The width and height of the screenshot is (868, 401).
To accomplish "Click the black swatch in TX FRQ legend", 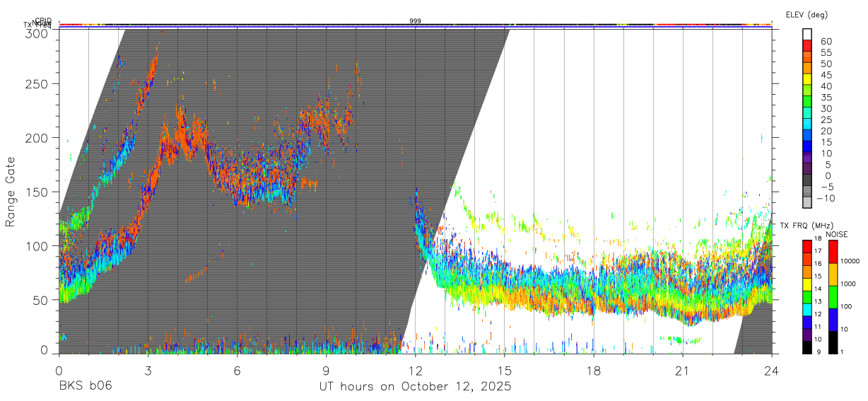I will (x=807, y=347).
